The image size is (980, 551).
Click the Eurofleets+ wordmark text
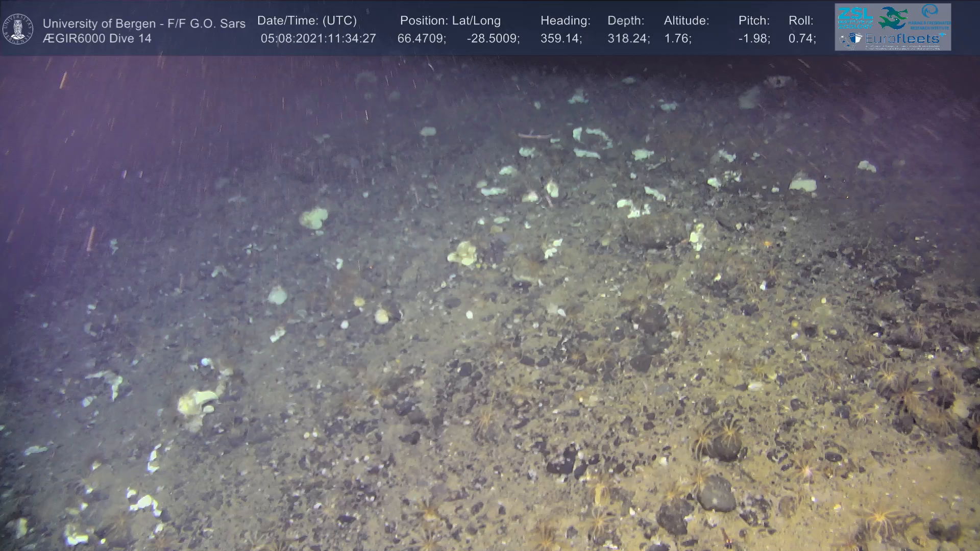[903, 38]
